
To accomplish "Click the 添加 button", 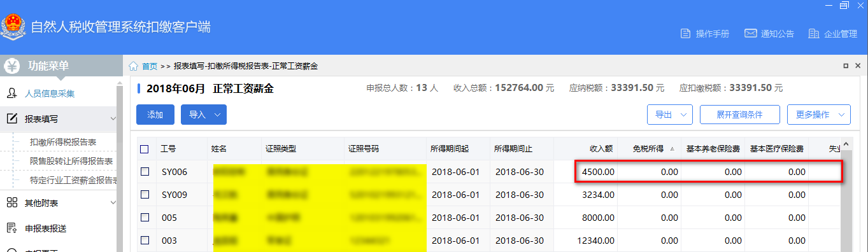I will 155,115.
